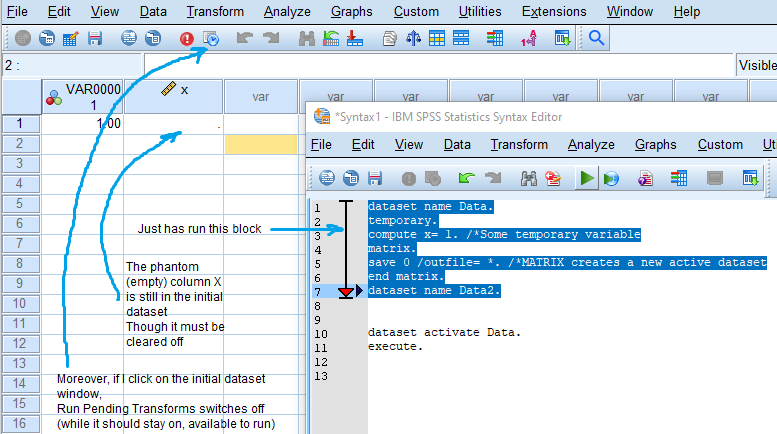
Task: Click the blue striped table icon in Data Editor
Action: click(x=461, y=38)
